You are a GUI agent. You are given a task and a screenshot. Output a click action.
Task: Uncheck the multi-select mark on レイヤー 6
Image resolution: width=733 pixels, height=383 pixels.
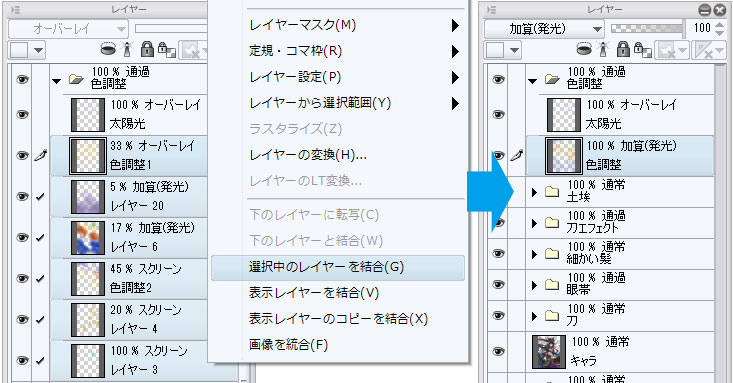pyautogui.click(x=40, y=238)
